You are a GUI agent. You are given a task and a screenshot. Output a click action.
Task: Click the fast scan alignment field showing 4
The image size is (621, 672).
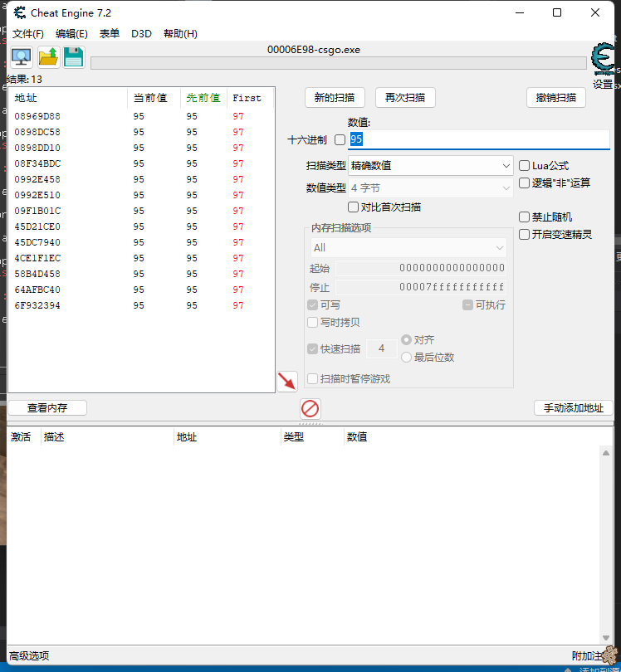tap(381, 348)
